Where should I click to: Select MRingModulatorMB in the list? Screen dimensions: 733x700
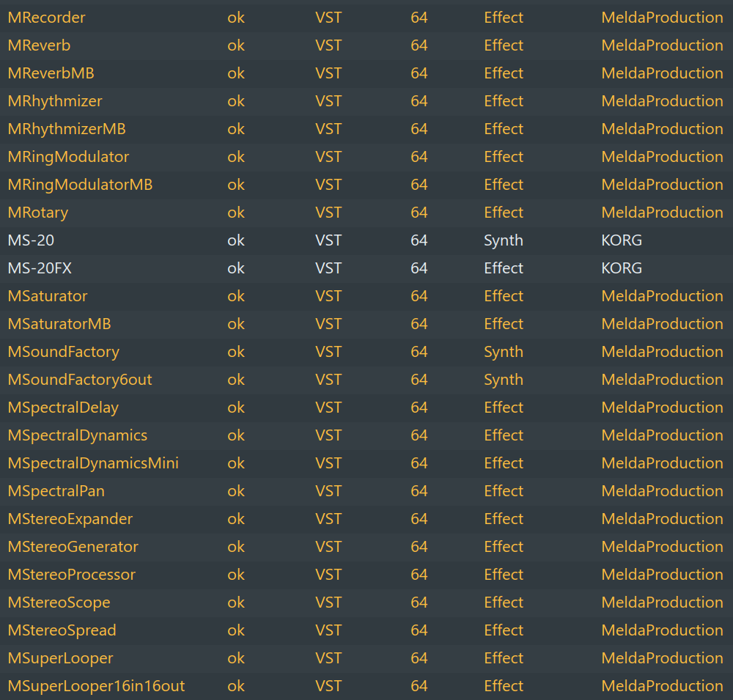80,185
